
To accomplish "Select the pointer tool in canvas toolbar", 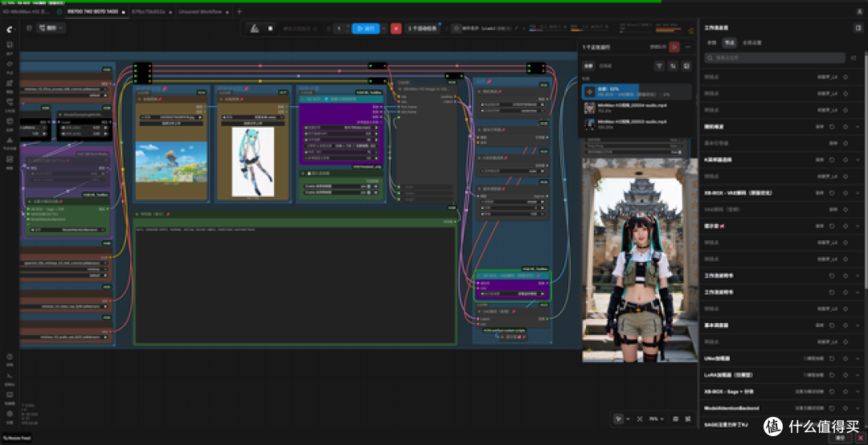I will (619, 419).
